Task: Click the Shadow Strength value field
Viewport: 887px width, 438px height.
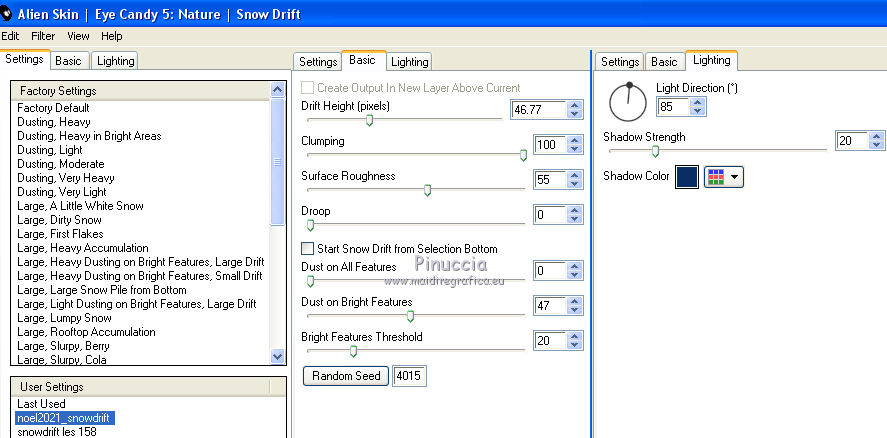Action: tap(852, 141)
